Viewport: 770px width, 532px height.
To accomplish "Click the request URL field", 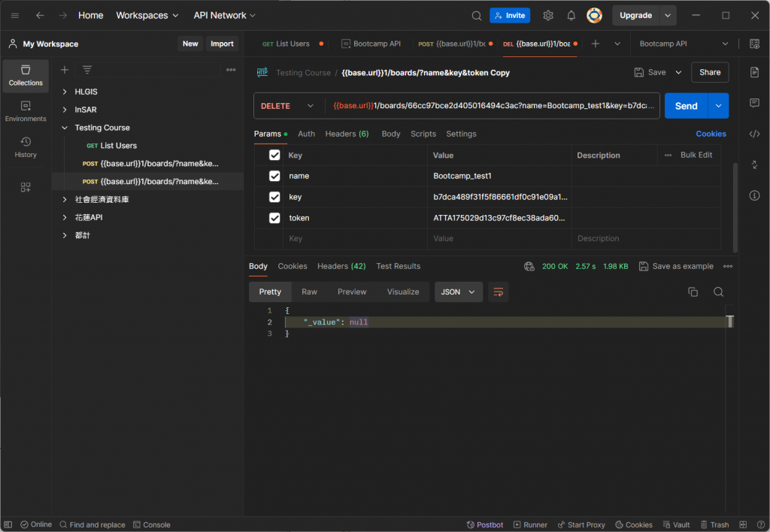I will pos(493,106).
